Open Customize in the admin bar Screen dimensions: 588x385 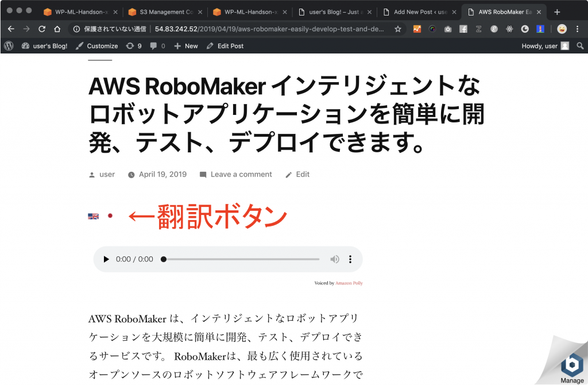(96, 46)
